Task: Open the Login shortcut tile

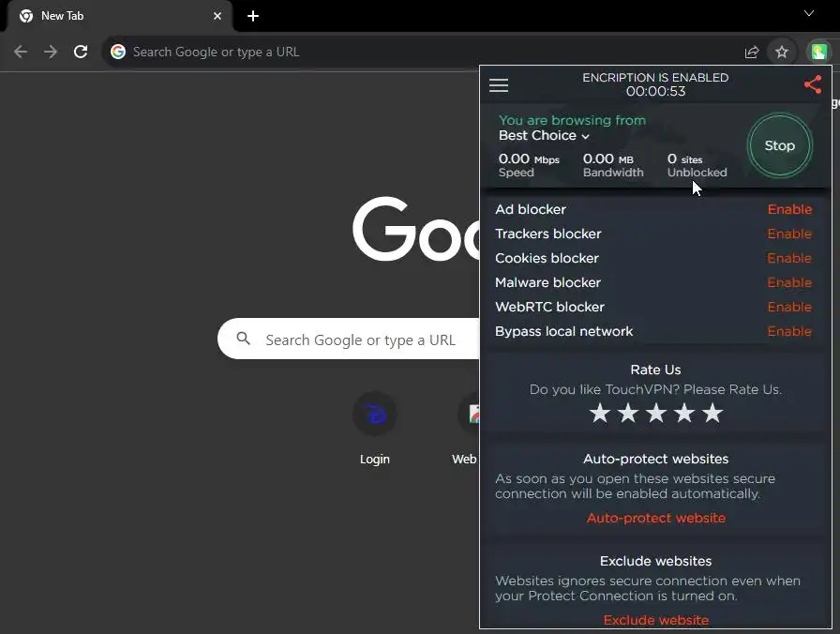Action: coord(374,429)
